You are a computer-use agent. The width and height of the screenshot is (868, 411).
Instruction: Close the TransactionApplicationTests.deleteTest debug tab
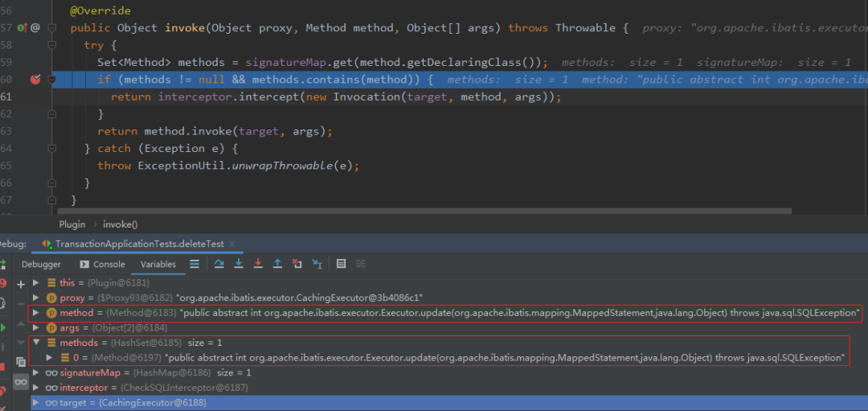click(x=231, y=244)
